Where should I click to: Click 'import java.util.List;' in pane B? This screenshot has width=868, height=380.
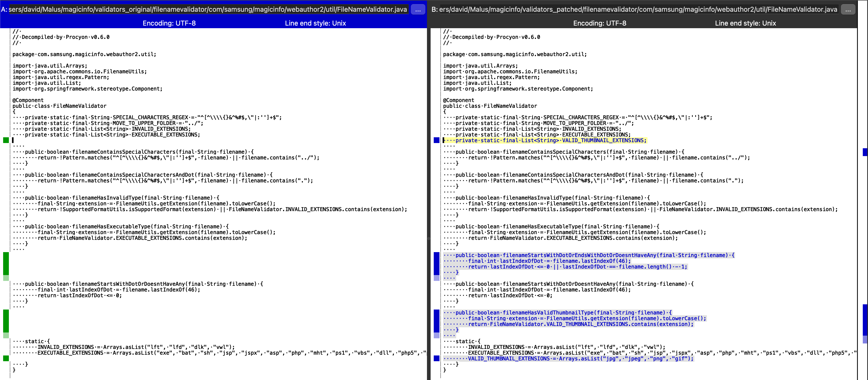(x=478, y=83)
